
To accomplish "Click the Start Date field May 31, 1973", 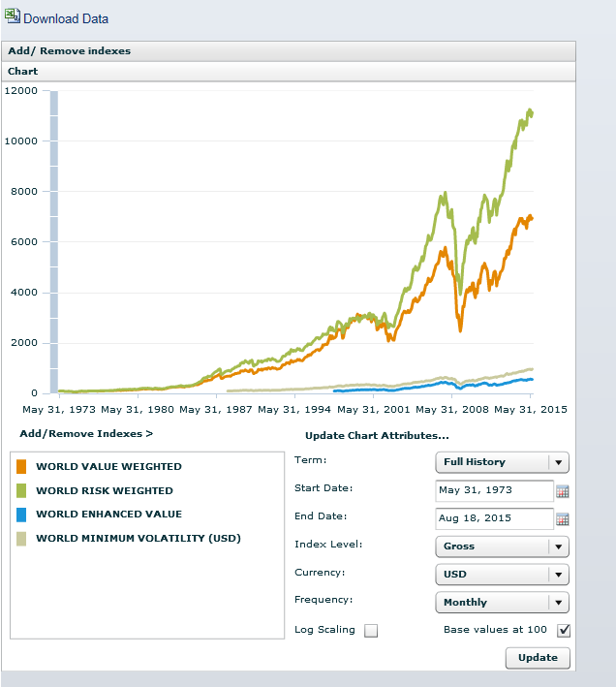I will [494, 490].
